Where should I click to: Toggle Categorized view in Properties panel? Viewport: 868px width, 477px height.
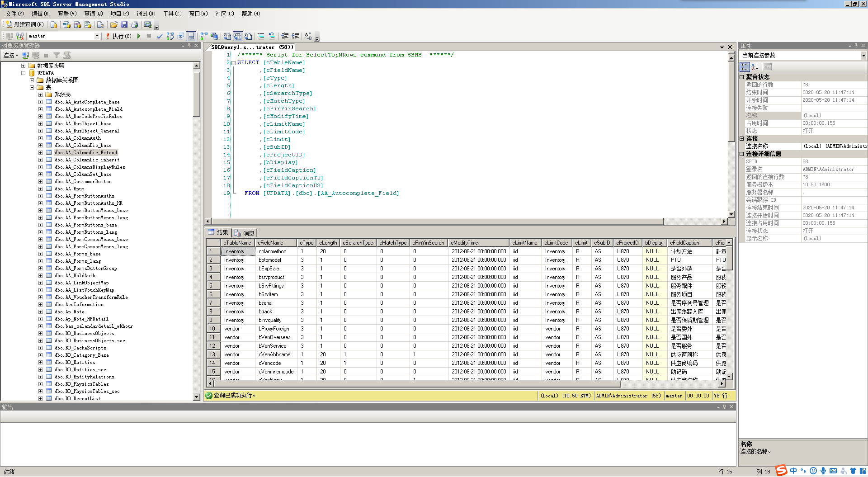click(x=744, y=67)
